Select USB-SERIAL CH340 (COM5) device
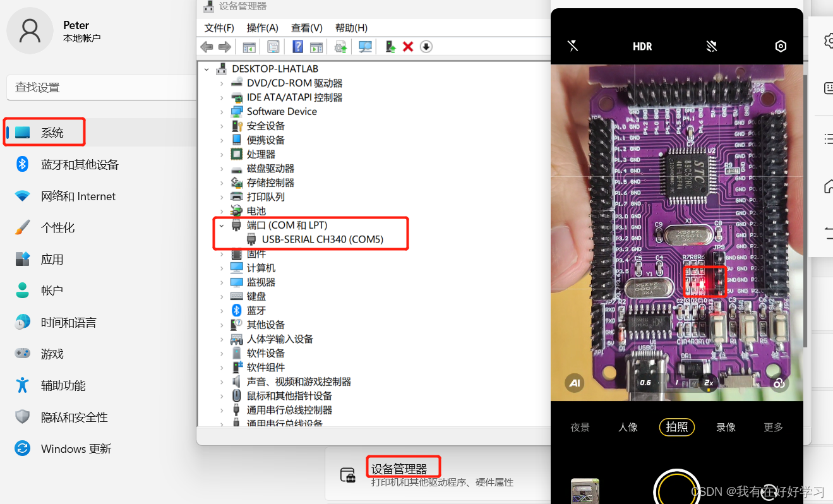 point(323,239)
